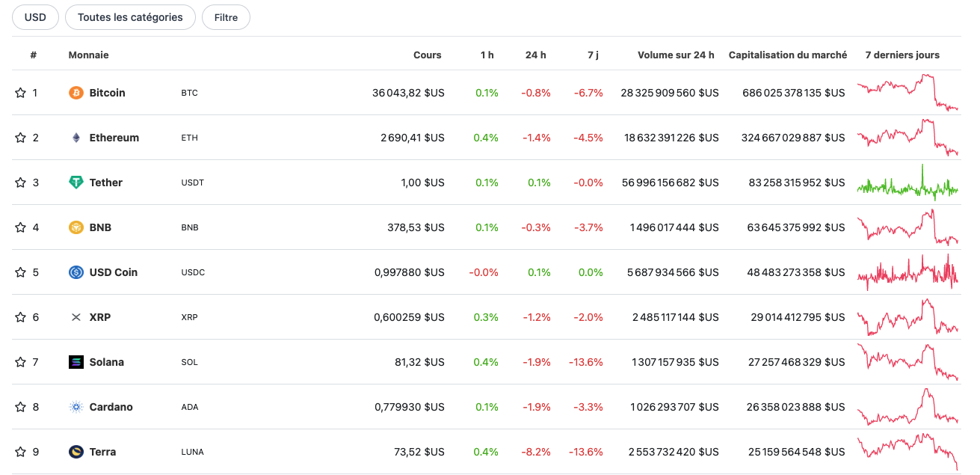Viewport: 980px width, 475px height.
Task: Open the Filtre options
Action: (x=226, y=17)
